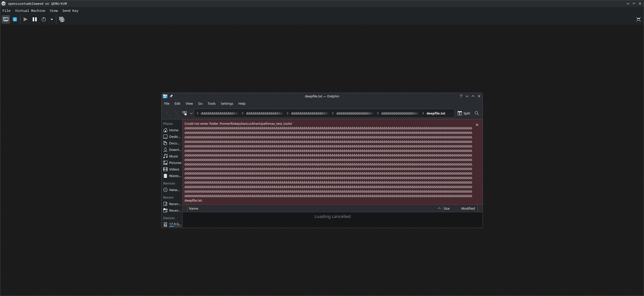Expand the view mode dropdown arrow
644x296 pixels.
pos(191,113)
